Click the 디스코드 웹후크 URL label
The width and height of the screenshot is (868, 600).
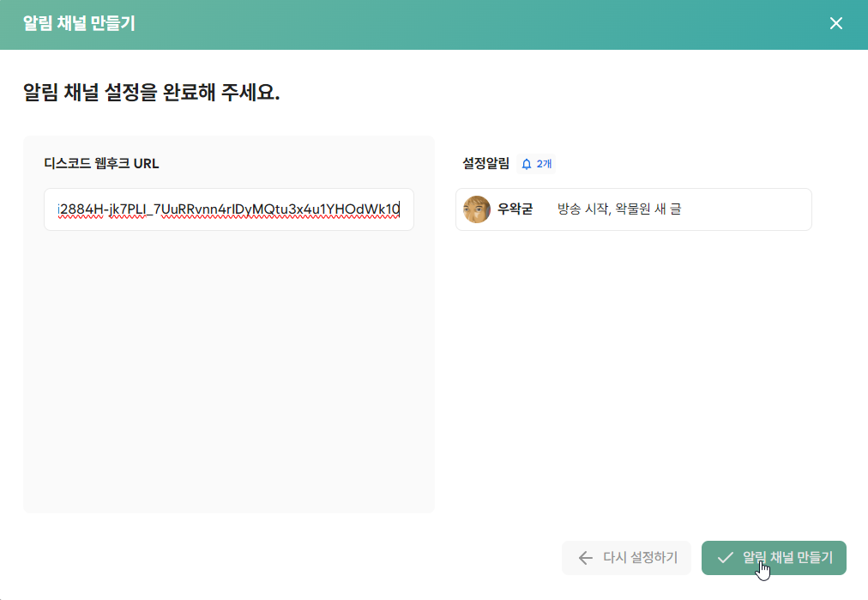coord(101,163)
